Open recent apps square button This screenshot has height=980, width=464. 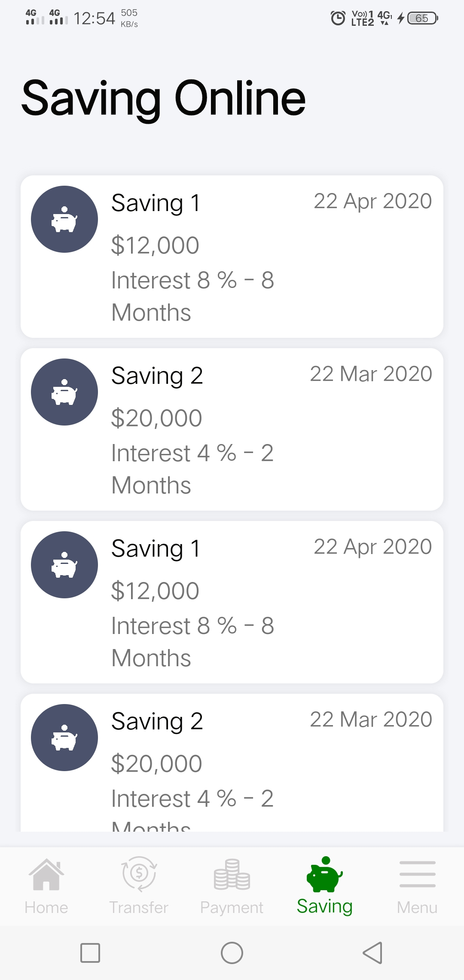[x=90, y=953]
